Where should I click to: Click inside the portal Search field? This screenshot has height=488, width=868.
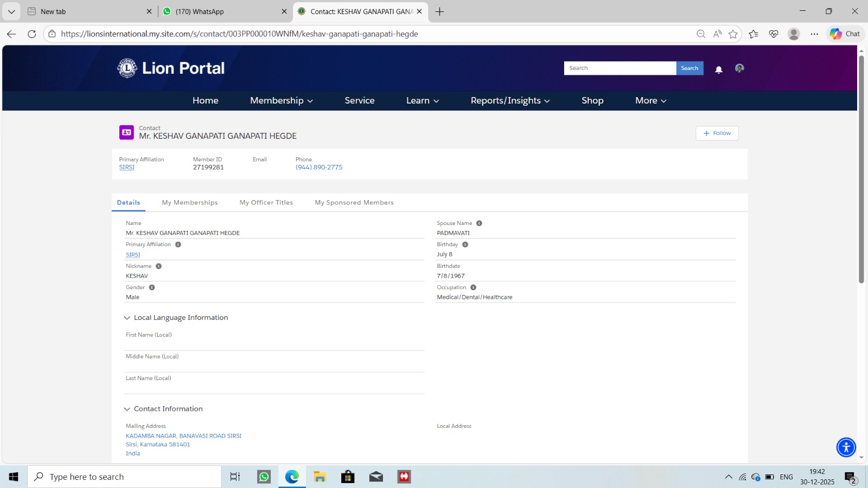point(620,68)
